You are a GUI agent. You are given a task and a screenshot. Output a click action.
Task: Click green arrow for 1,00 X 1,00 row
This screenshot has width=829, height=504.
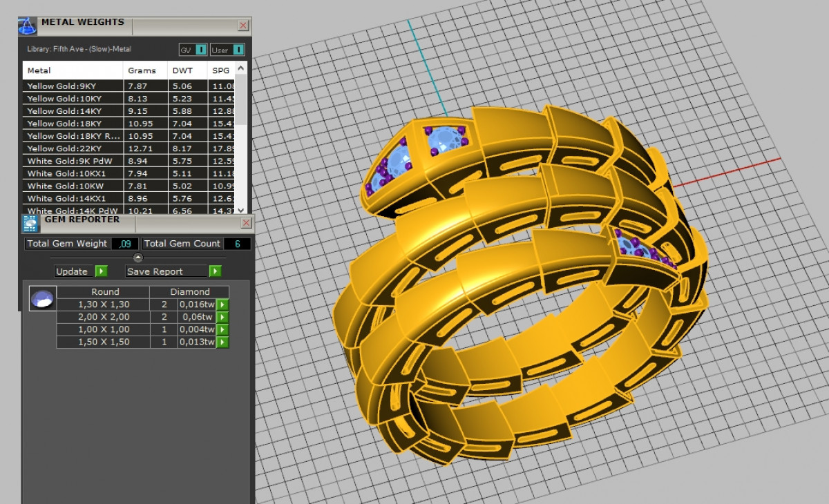222,329
